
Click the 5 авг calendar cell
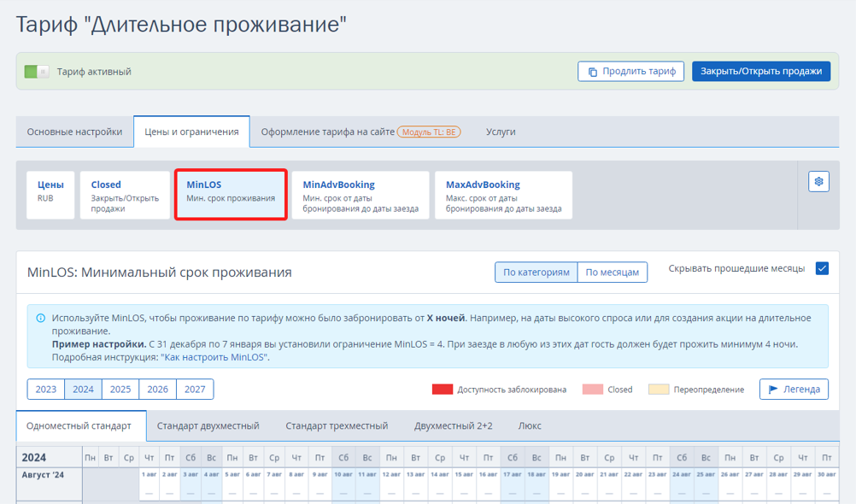click(x=232, y=483)
